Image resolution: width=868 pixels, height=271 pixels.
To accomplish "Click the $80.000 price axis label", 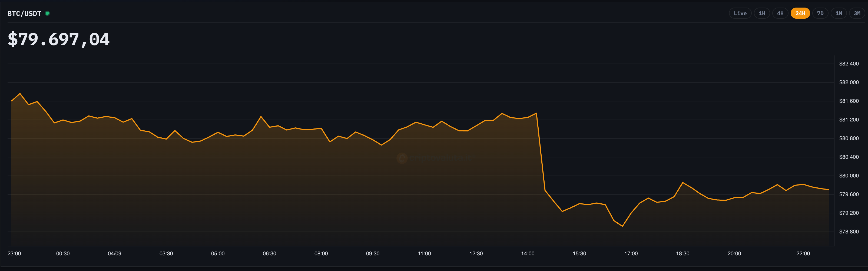I will [849, 176].
